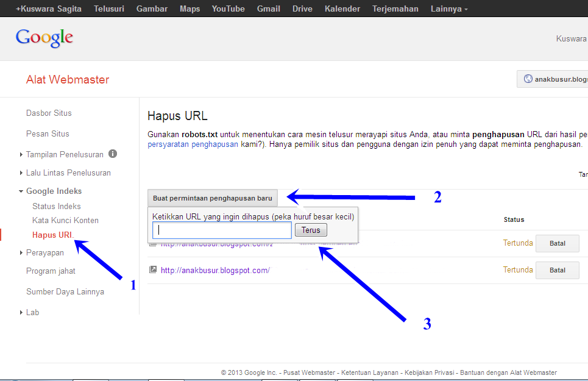Click Batal for anakbusur.blogspot.com/ row

(558, 270)
